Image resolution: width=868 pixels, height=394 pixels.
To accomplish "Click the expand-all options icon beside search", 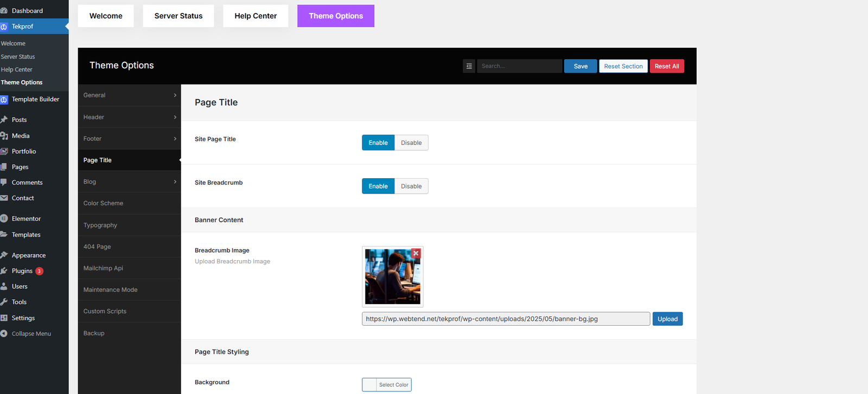I will 469,66.
